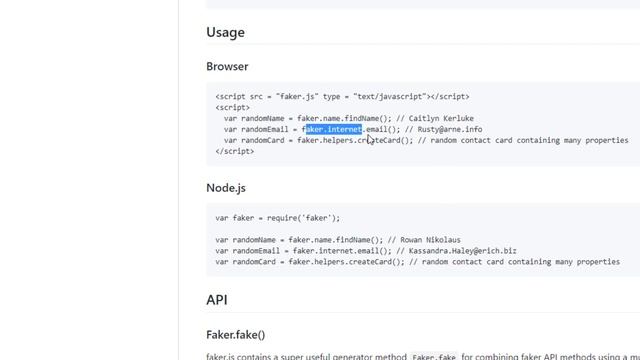The image size is (640, 360).
Task: Click the inline Faker.fake code snippet
Action: click(434, 357)
